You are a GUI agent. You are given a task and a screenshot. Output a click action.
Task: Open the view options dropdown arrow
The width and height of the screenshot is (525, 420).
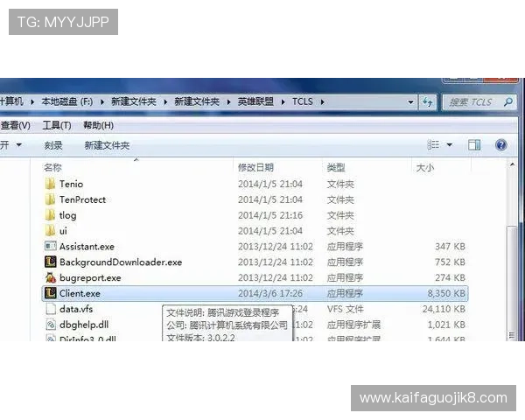(450, 145)
